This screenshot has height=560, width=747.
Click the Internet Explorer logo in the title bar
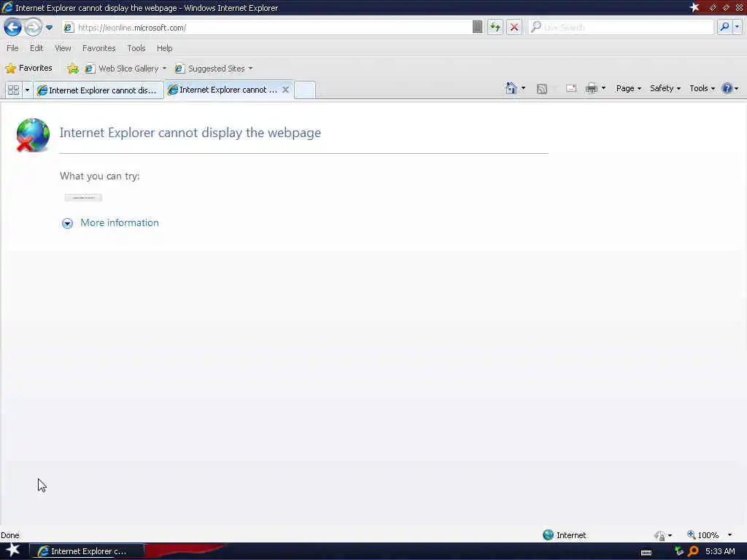click(x=7, y=7)
